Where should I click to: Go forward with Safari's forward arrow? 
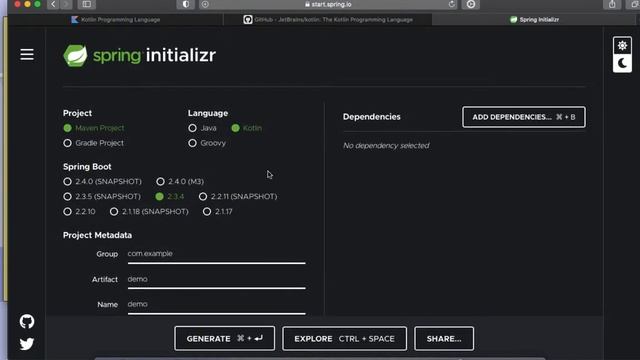66,4
